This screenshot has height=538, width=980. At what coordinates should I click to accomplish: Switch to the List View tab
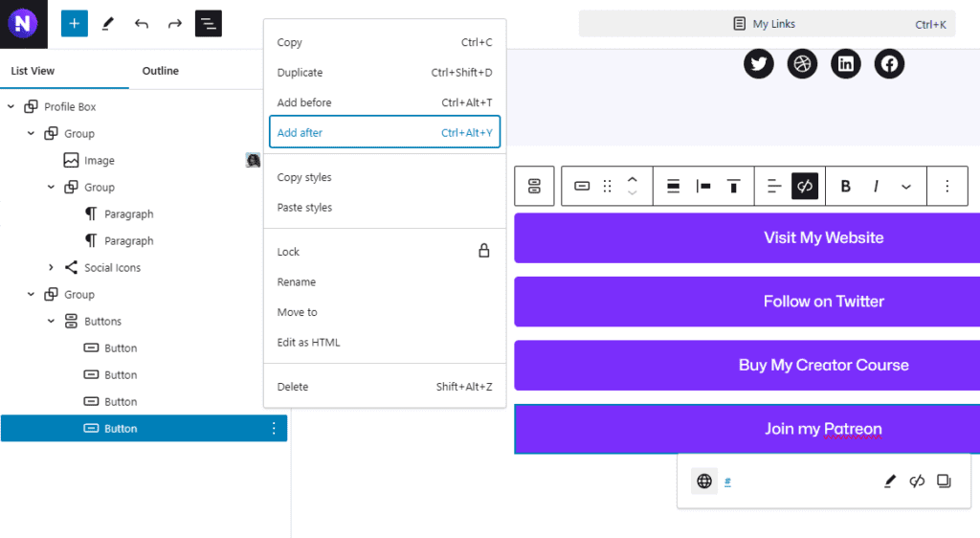33,71
